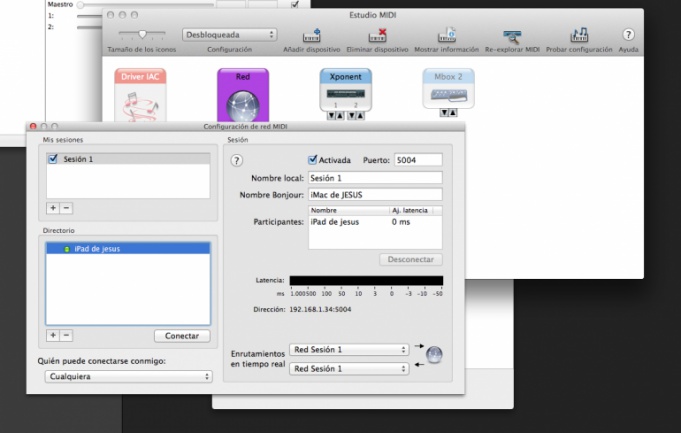
Task: Click the Añadir dispositivo toolbar icon
Action: (311, 36)
